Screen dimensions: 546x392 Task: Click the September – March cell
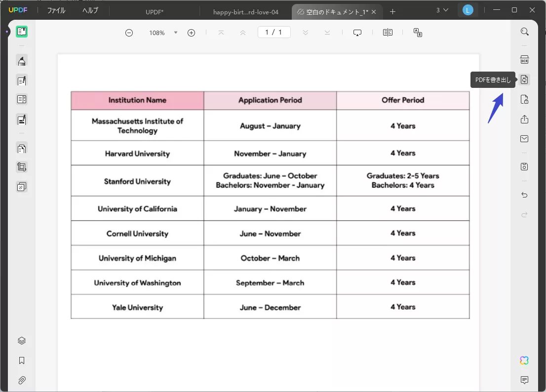(x=270, y=283)
